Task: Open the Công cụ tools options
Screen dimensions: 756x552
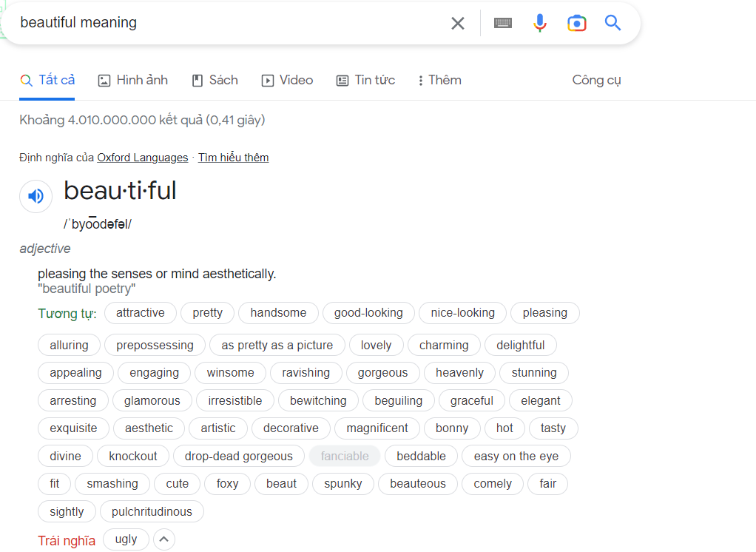Action: click(596, 80)
